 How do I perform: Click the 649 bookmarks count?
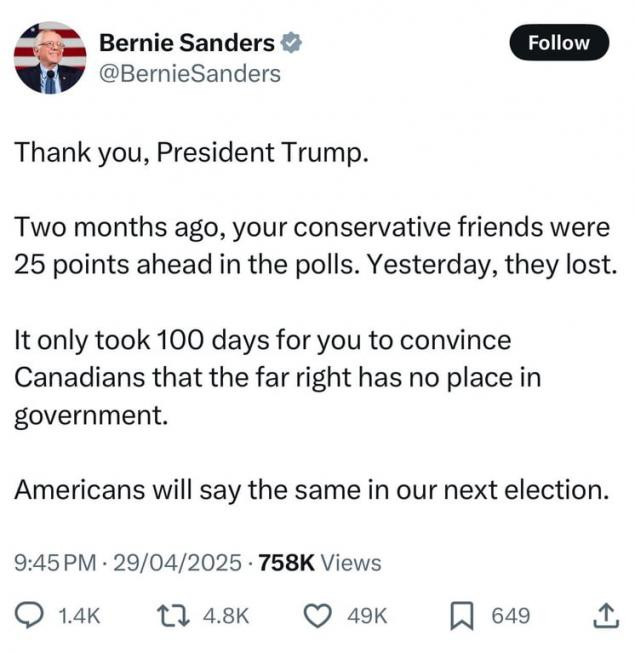click(x=511, y=616)
